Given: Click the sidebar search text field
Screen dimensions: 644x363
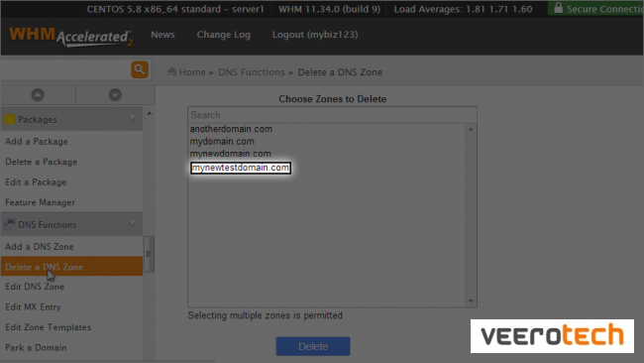Looking at the screenshot, I should pyautogui.click(x=65, y=69).
